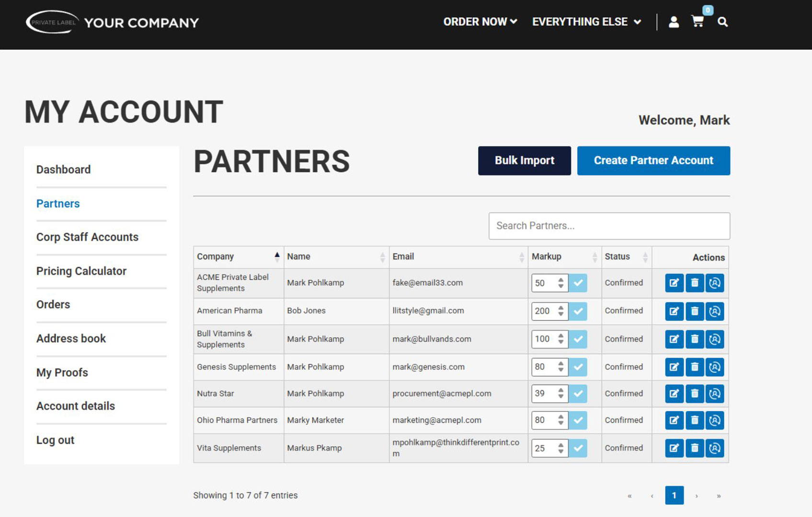Impersonate ACME Private Label Supplements partner user
Screen dimensions: 812x517
pos(715,283)
